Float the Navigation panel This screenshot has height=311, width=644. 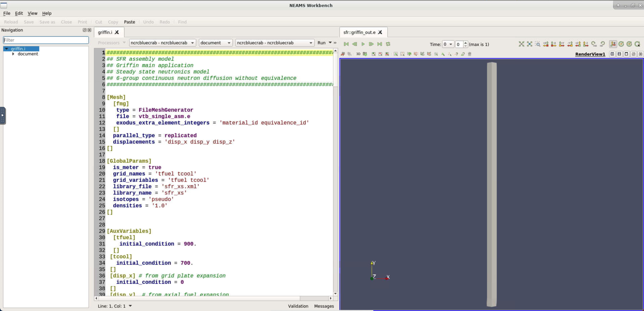click(x=85, y=30)
